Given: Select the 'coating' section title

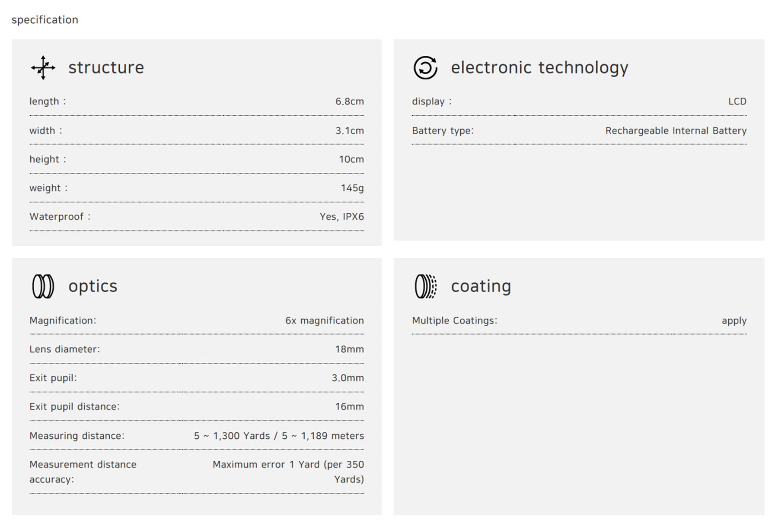Looking at the screenshot, I should pos(481,286).
